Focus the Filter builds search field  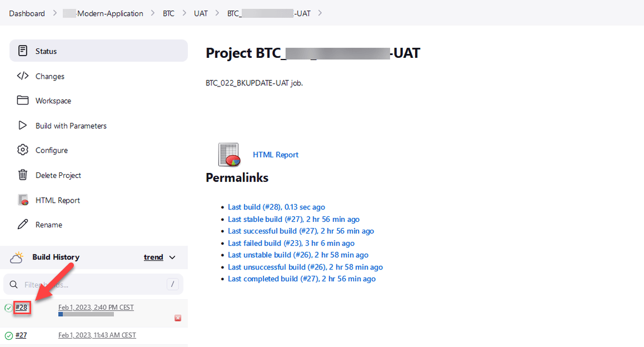pos(93,284)
